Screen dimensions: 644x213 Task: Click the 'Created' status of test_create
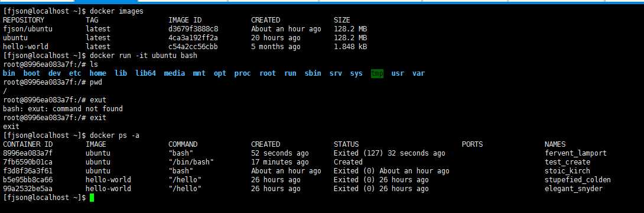(x=348, y=162)
